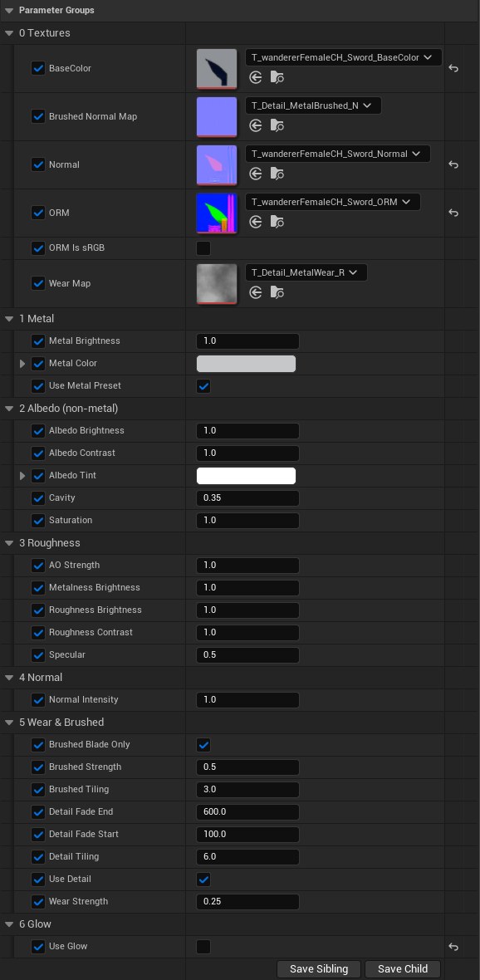Collapse the 6 Glow group
This screenshot has width=480, height=980.
9,924
